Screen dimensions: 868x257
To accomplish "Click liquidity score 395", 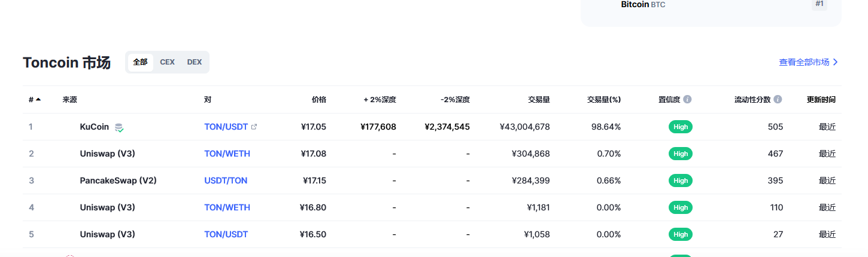I will [x=775, y=180].
